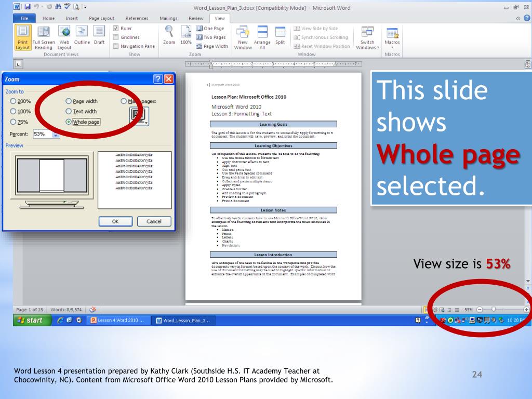Click Zoom dialog help question button

coord(158,79)
